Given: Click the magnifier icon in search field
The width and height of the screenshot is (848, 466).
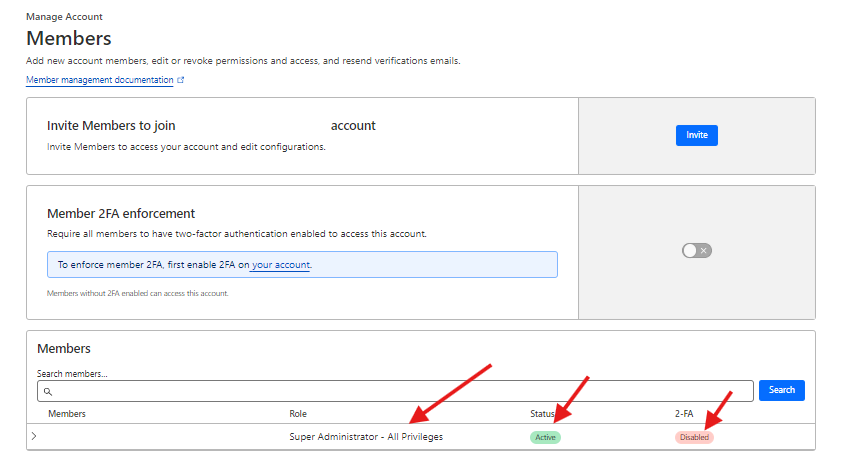Looking at the screenshot, I should (x=48, y=391).
